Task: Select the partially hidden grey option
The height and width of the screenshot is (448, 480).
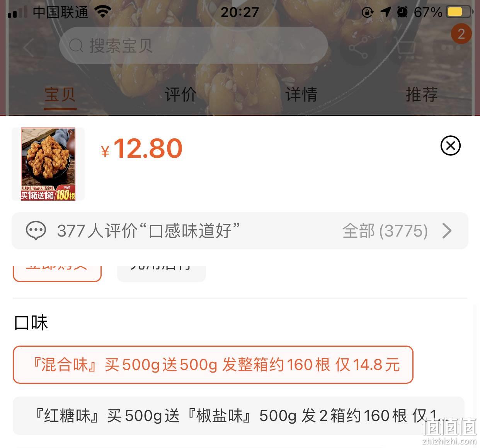Action: coord(162,274)
